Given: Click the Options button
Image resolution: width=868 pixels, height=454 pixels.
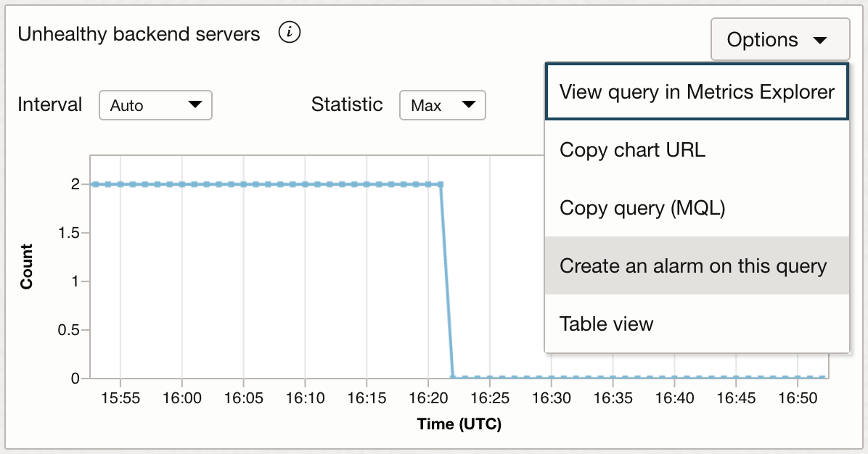Looking at the screenshot, I should point(780,40).
